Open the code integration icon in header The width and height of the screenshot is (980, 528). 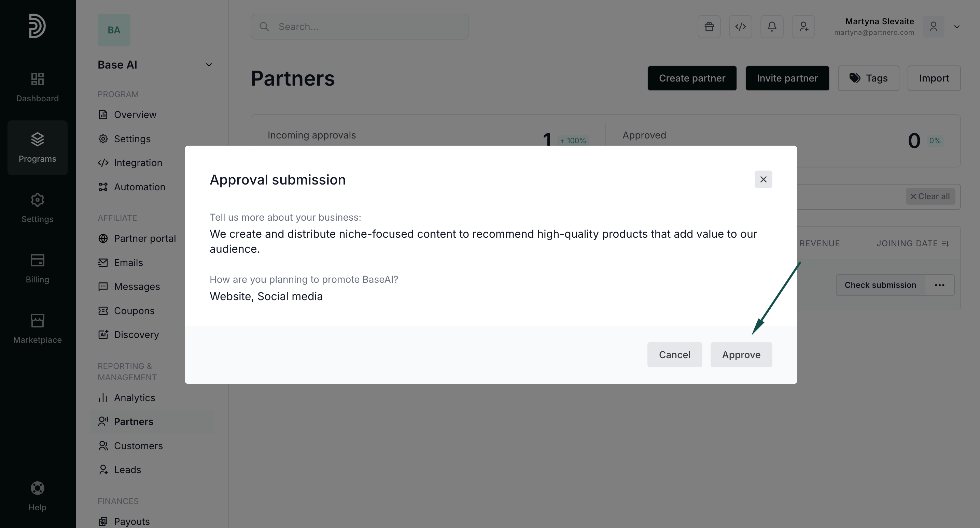[x=740, y=27]
